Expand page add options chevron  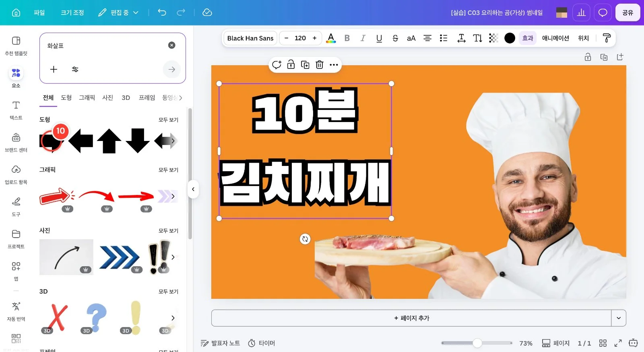pyautogui.click(x=619, y=318)
